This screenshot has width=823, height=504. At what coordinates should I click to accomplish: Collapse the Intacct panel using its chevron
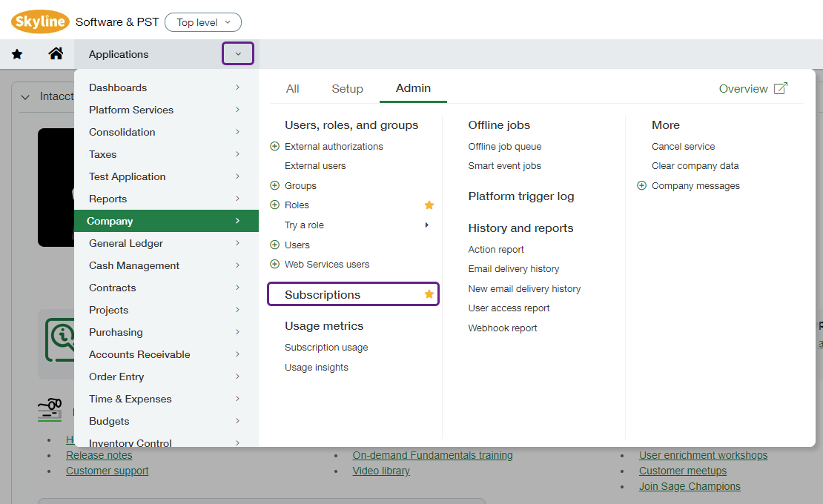click(x=24, y=96)
